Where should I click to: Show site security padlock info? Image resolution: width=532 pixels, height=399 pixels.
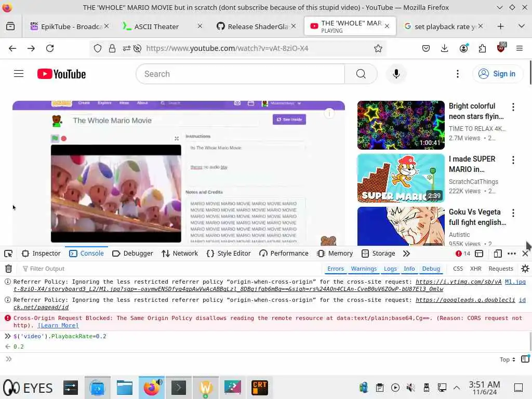click(112, 48)
